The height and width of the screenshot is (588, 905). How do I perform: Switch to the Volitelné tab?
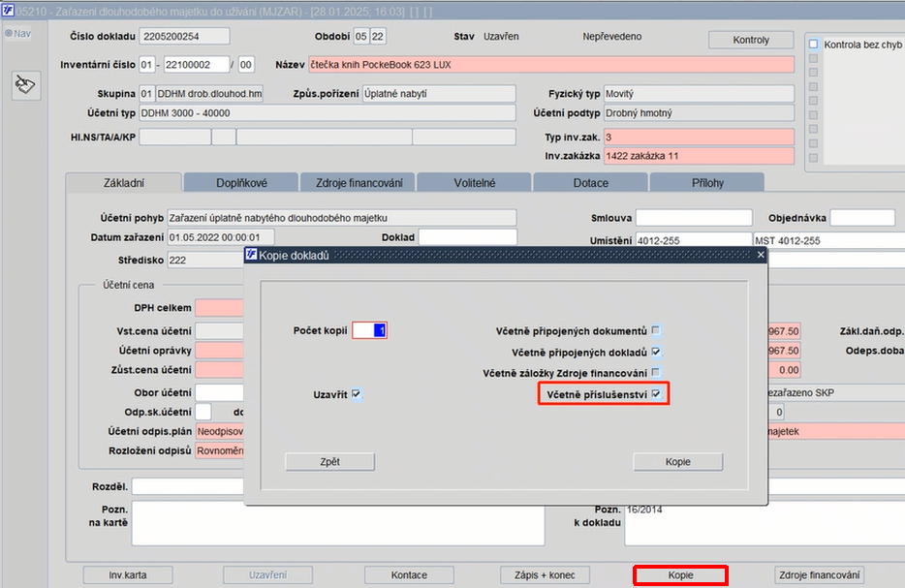pos(475,183)
